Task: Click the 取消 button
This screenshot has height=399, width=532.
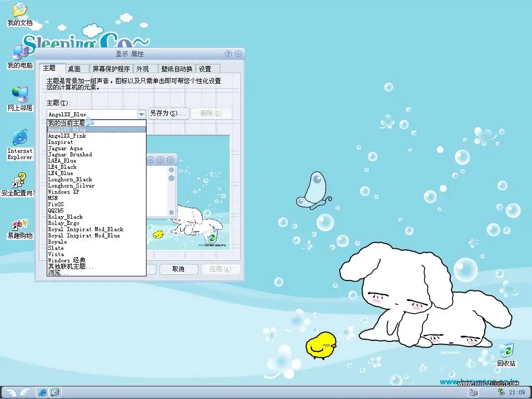Action: pyautogui.click(x=179, y=269)
